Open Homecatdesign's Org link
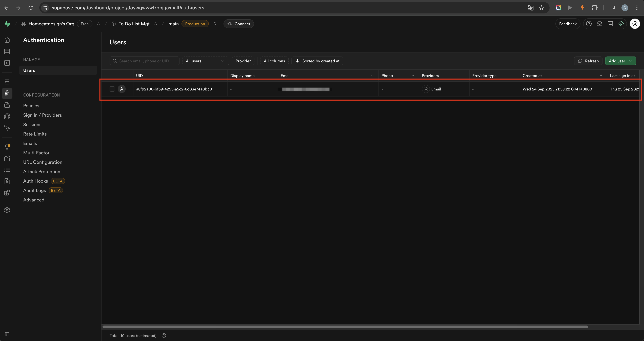The image size is (644, 341). [x=51, y=24]
